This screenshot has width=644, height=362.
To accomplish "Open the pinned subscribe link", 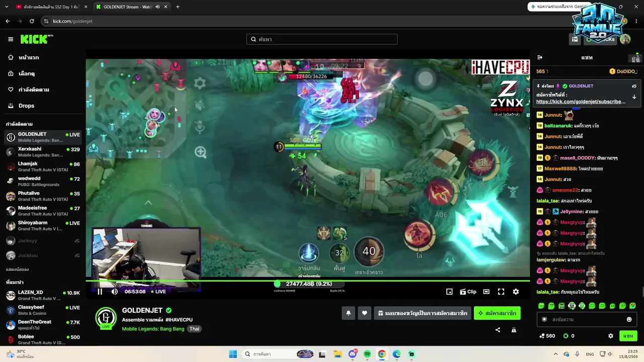I will (x=581, y=102).
